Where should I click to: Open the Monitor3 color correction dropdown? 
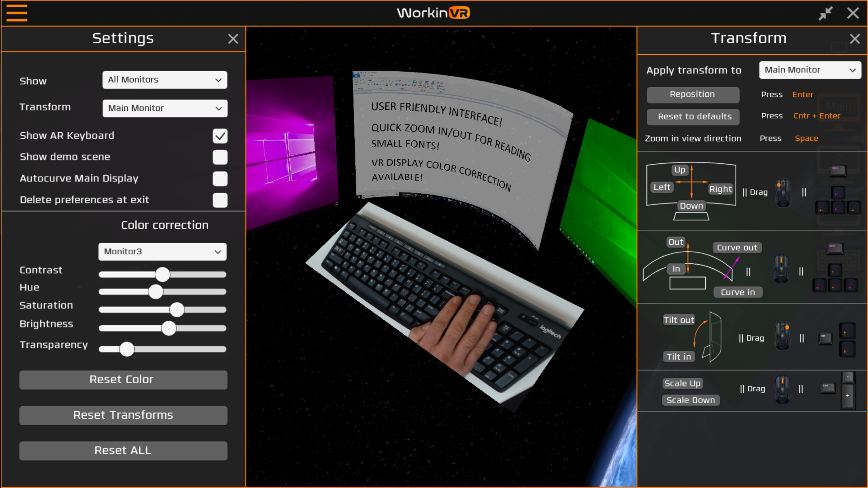click(x=162, y=252)
